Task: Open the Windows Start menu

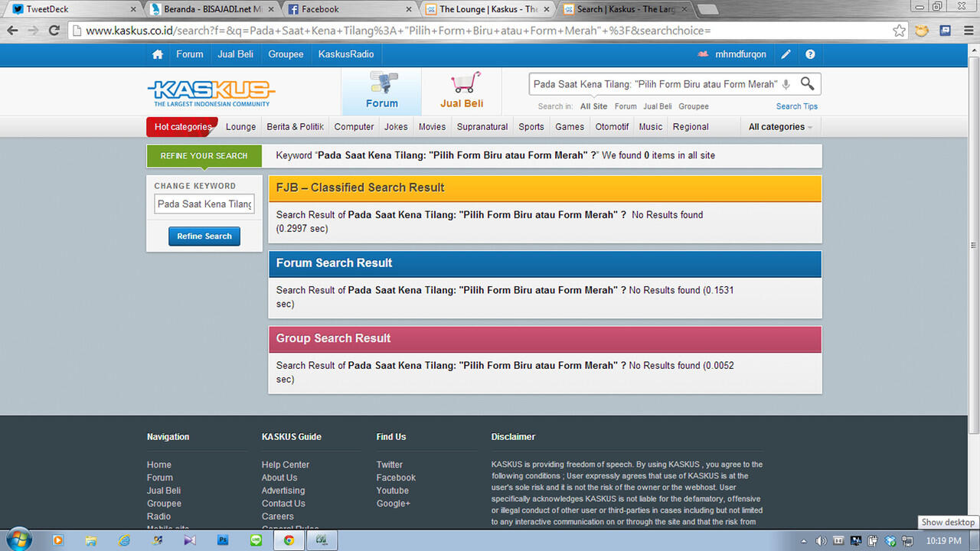Action: click(x=18, y=540)
